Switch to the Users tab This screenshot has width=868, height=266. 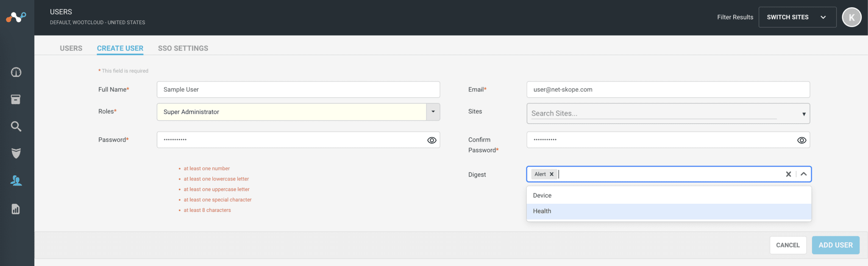click(71, 48)
